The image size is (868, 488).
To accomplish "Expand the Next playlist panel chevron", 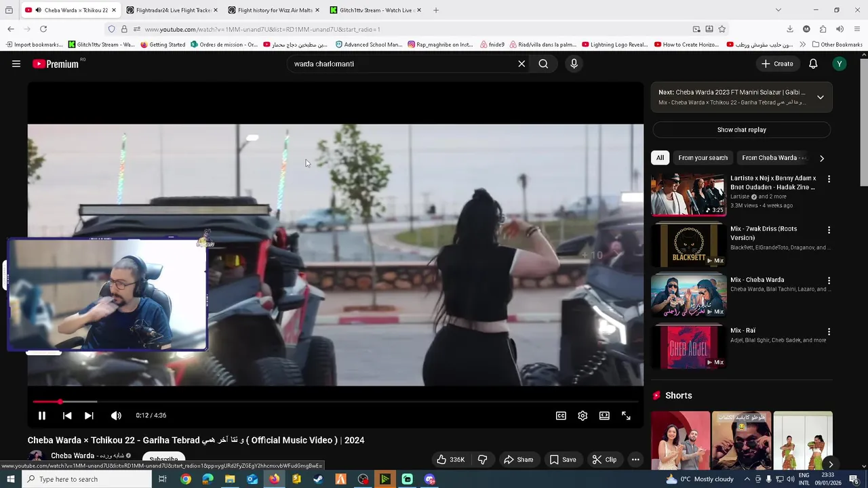I will (x=820, y=98).
